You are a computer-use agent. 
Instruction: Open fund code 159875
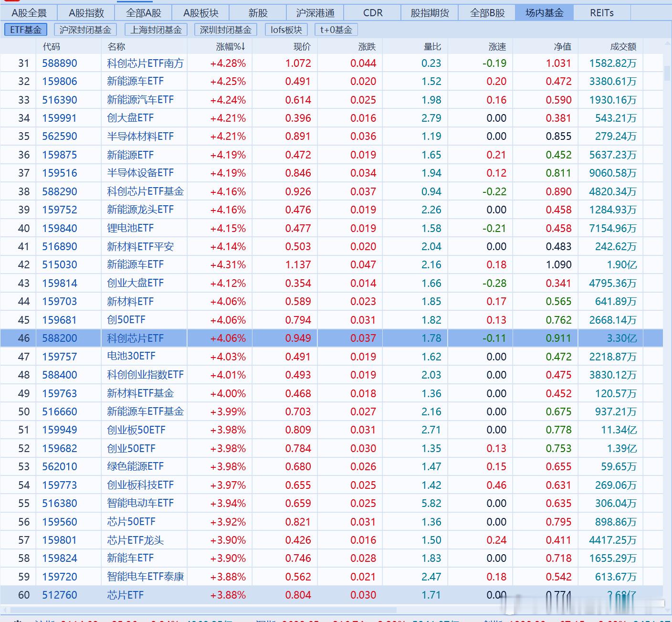pos(60,155)
